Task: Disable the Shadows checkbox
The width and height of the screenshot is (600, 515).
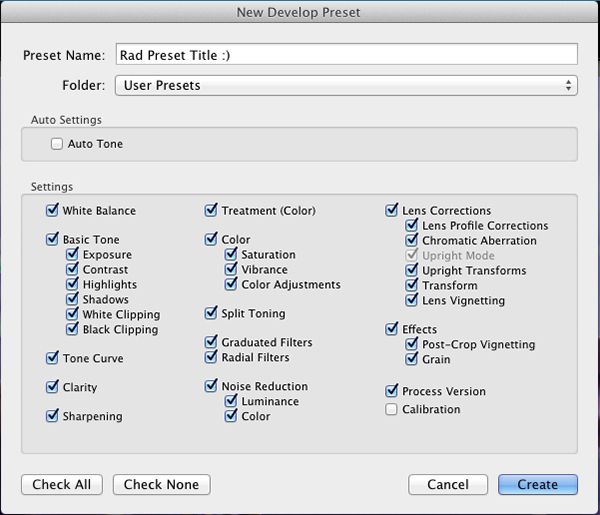Action: (x=72, y=299)
